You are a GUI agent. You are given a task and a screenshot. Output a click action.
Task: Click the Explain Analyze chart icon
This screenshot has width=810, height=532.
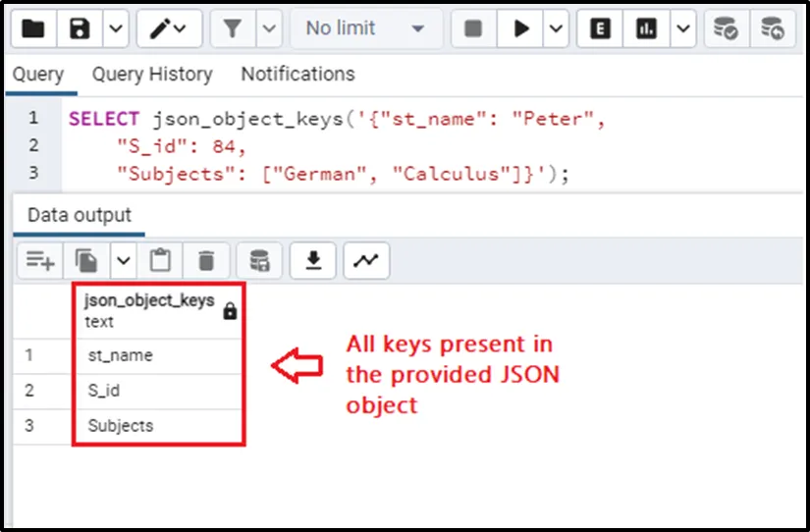tap(646, 28)
